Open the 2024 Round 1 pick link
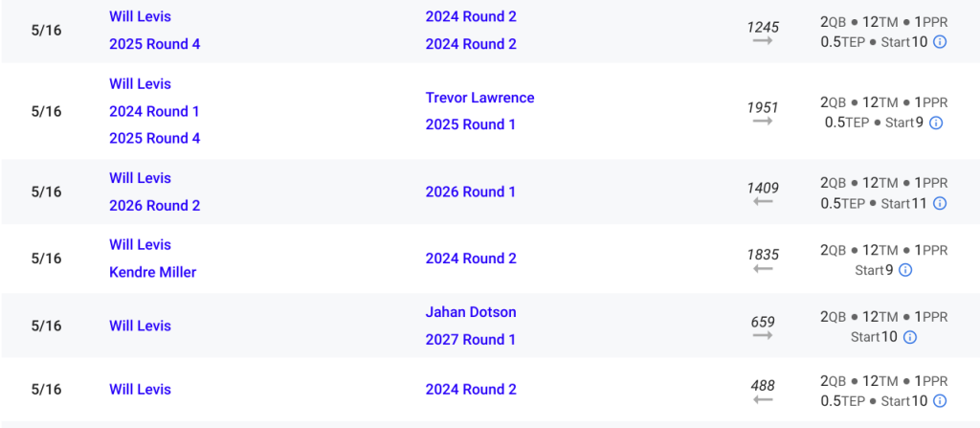The image size is (980, 428). (x=154, y=111)
